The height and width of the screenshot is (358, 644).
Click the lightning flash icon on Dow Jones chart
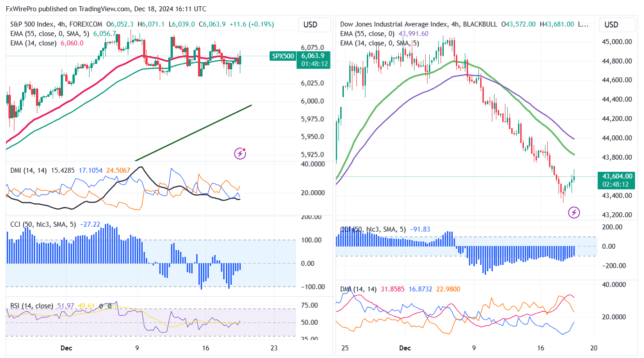(574, 212)
